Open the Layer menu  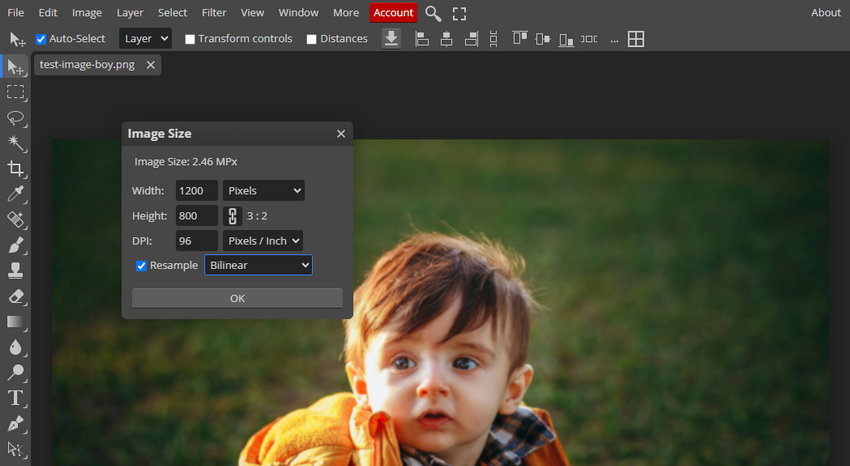tap(130, 12)
